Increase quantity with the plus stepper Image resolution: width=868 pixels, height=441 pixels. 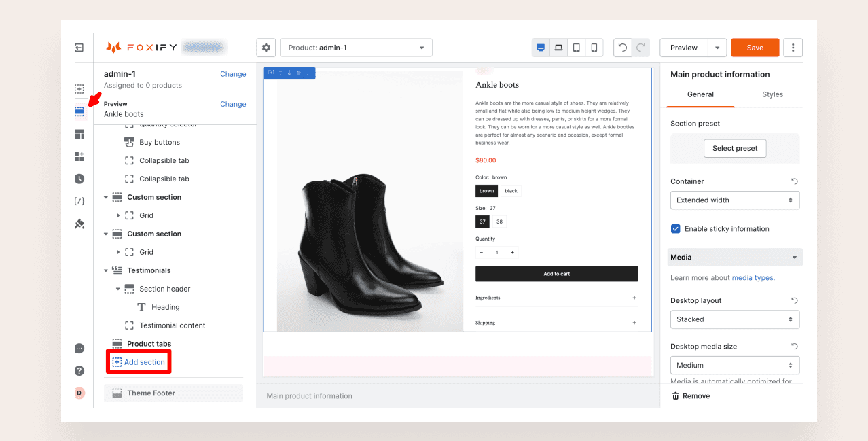512,253
